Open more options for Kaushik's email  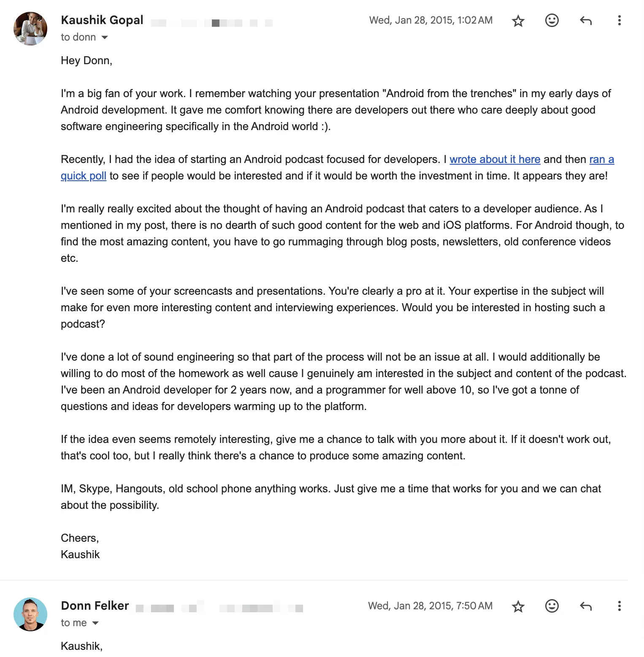pyautogui.click(x=619, y=20)
